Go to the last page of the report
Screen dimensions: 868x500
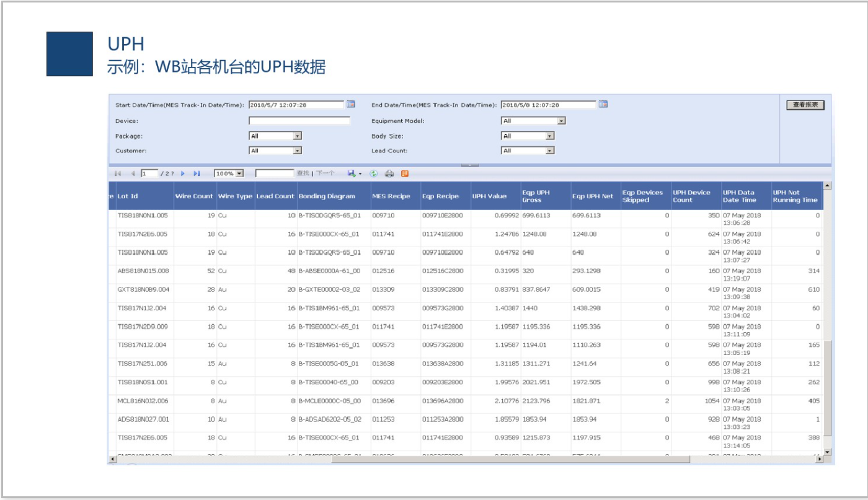(x=197, y=174)
